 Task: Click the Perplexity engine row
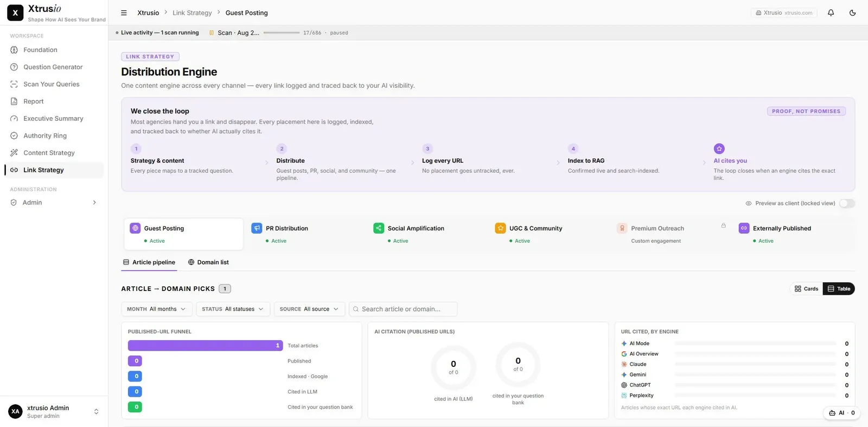pos(735,396)
